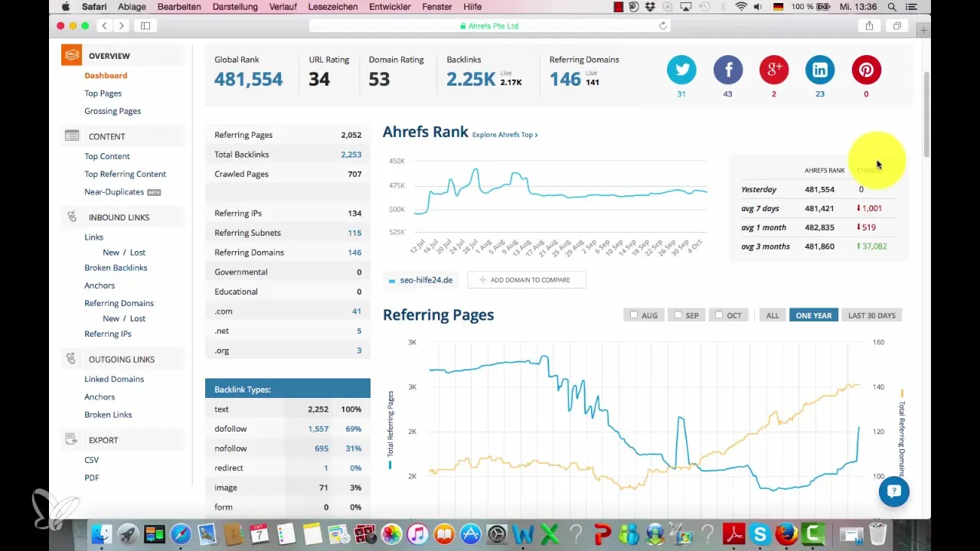Select the LAST 30 DAYS range

[871, 315]
